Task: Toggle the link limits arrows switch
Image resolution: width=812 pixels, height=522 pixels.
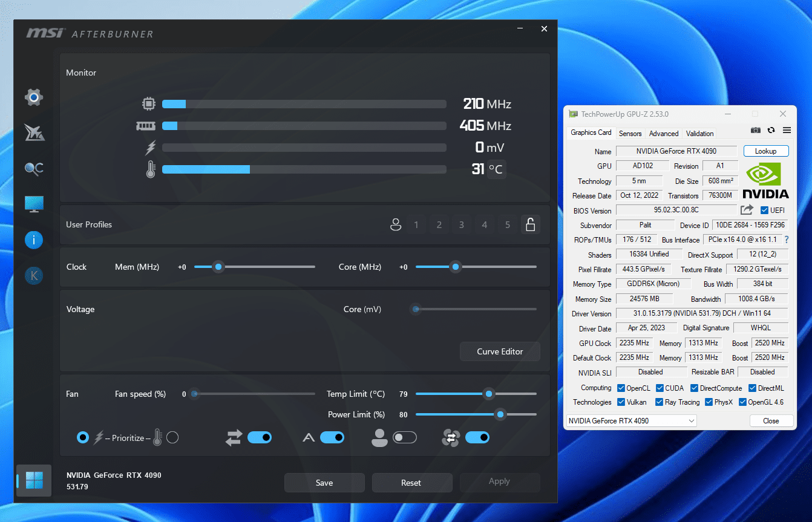Action: [x=260, y=437]
